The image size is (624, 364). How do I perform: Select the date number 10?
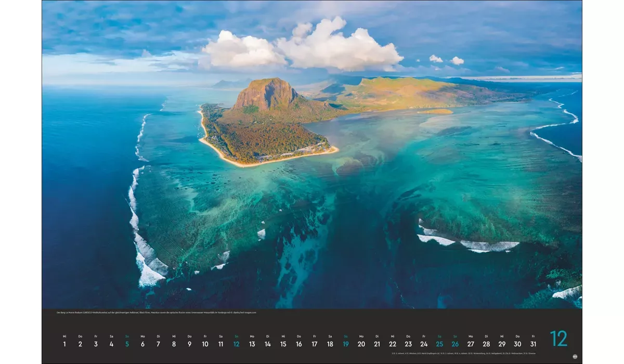coord(205,344)
